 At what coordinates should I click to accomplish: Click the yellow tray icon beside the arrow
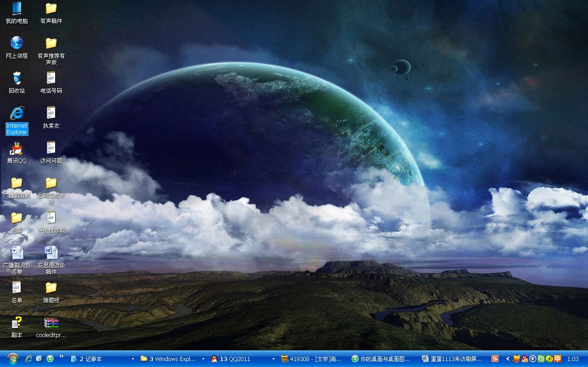pos(516,359)
